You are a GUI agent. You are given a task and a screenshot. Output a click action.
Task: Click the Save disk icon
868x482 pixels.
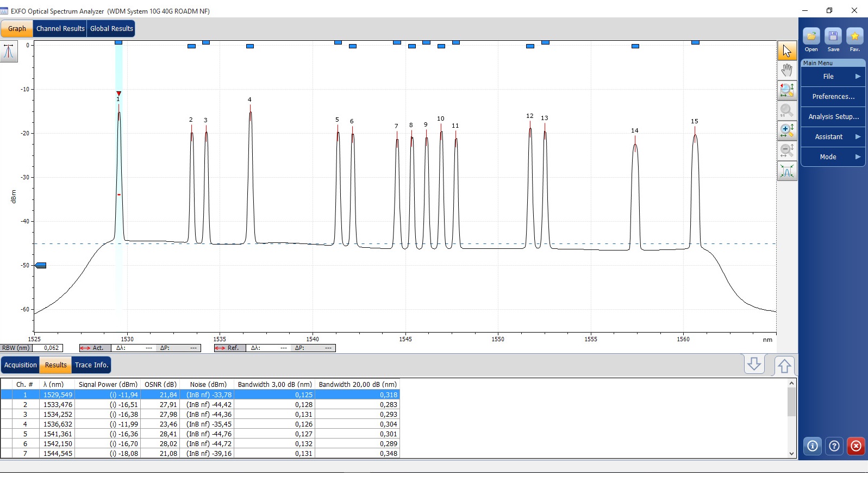pos(833,37)
